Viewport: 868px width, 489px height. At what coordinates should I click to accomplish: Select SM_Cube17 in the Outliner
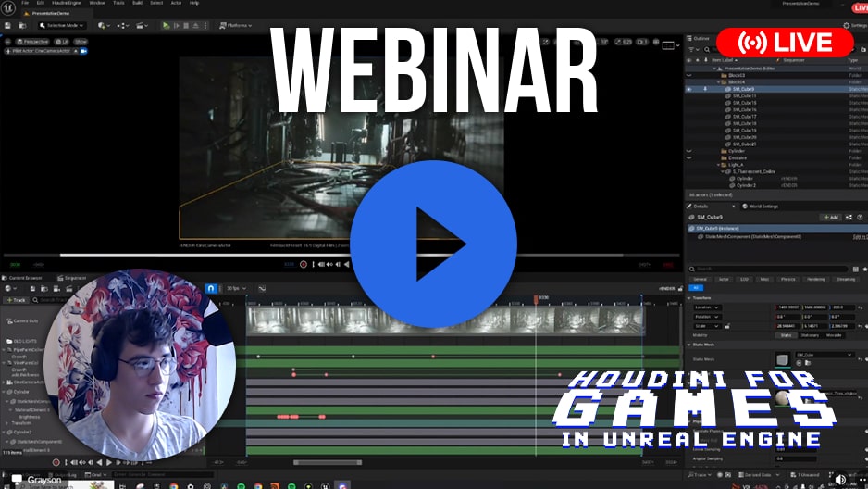(x=745, y=117)
